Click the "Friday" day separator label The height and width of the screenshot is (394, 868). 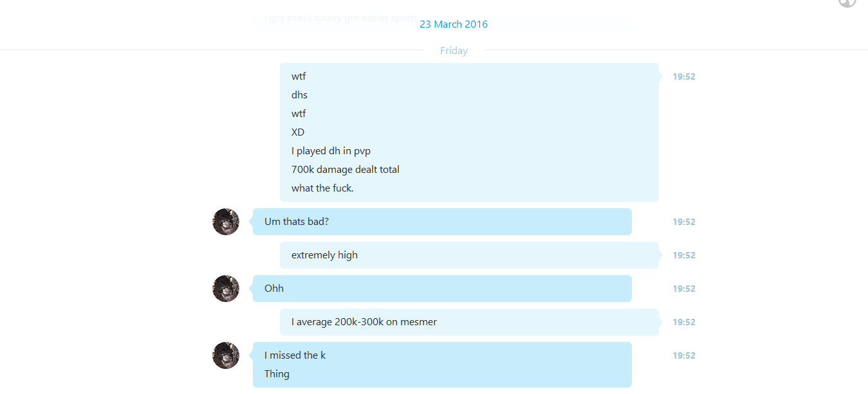pos(454,50)
